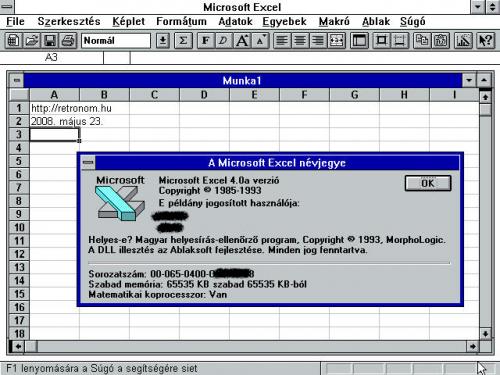Select row 1 header
The height and width of the screenshot is (375, 500).
(x=19, y=108)
